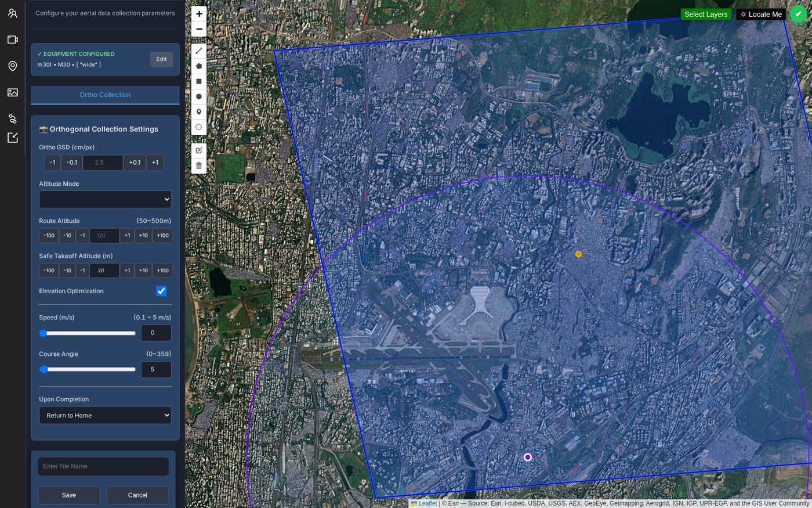Increase Route Altitude by 100
This screenshot has height=508, width=812.
162,236
